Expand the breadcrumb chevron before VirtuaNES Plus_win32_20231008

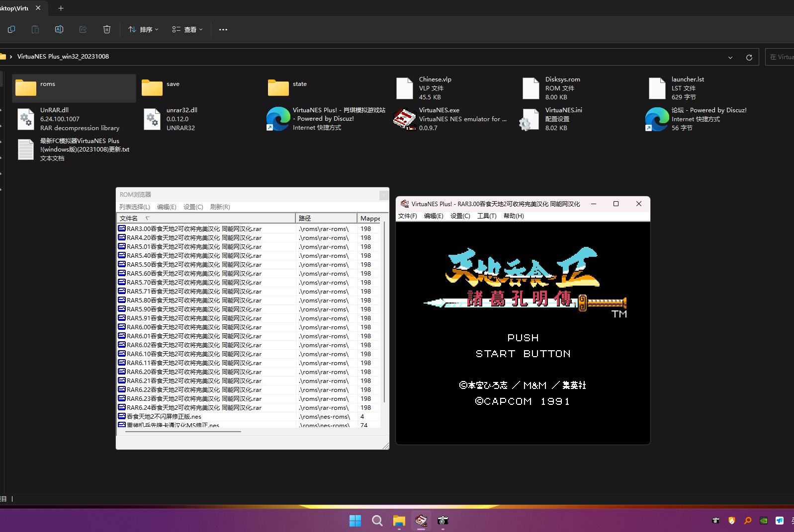[11, 57]
